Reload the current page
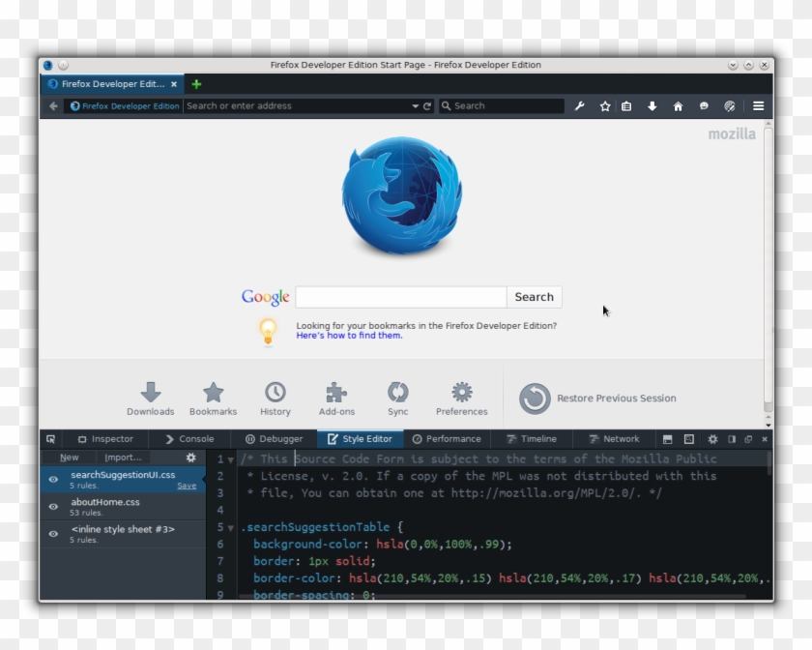The image size is (812, 650). click(x=427, y=105)
